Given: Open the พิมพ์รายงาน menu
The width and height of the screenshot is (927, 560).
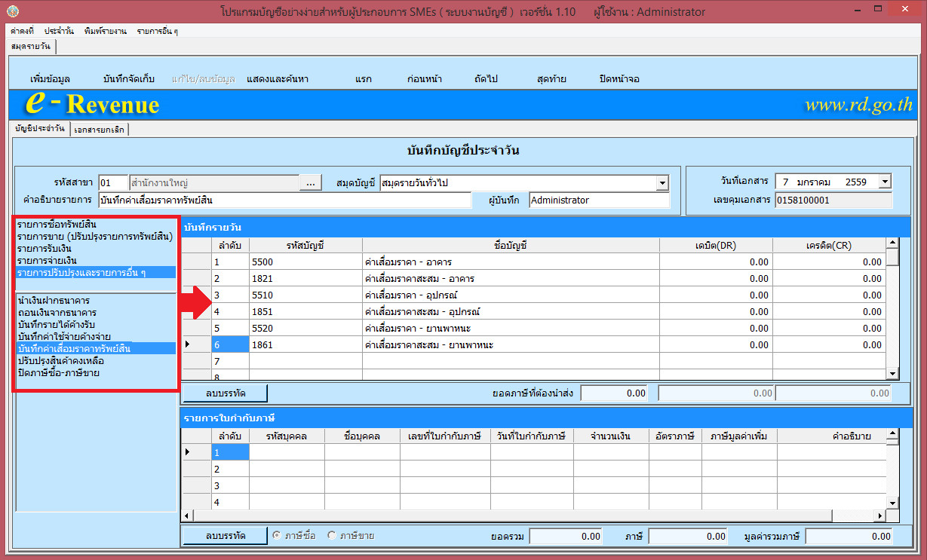Looking at the screenshot, I should coord(106,31).
